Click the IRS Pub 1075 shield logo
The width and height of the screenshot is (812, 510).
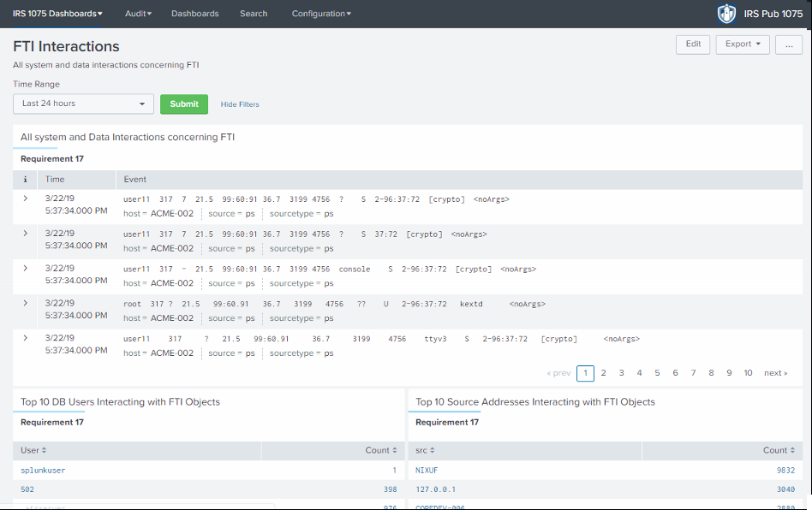point(726,14)
